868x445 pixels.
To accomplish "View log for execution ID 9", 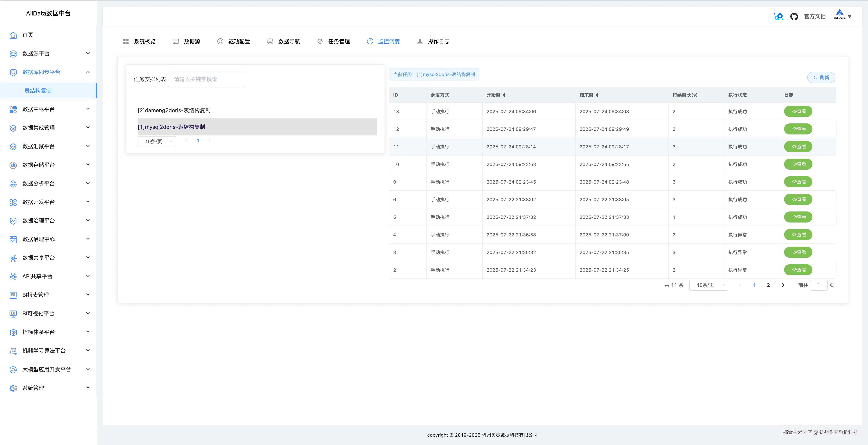I will pos(798,182).
